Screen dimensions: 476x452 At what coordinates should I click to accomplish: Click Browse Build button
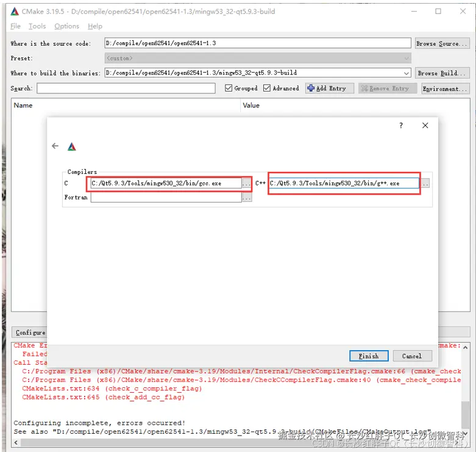[x=442, y=73]
